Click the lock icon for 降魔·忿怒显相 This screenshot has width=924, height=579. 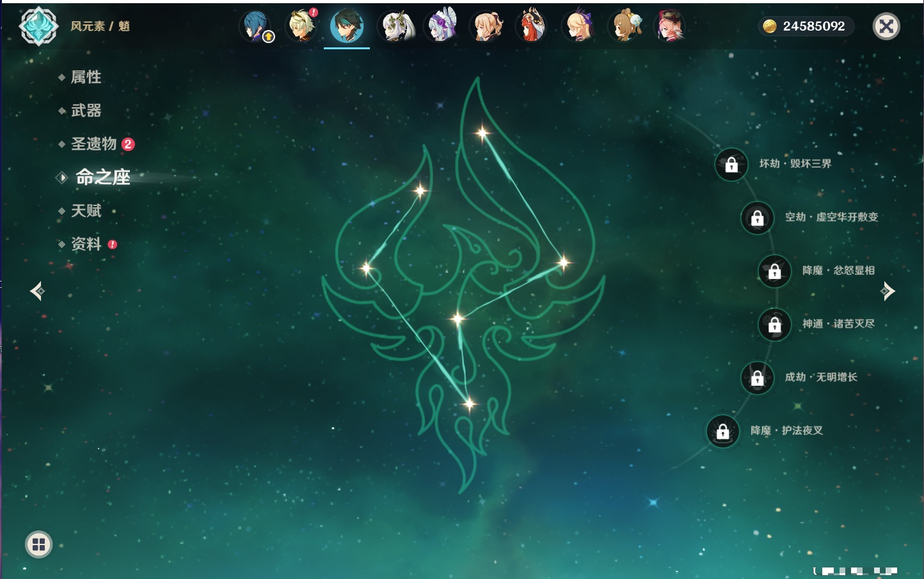774,271
